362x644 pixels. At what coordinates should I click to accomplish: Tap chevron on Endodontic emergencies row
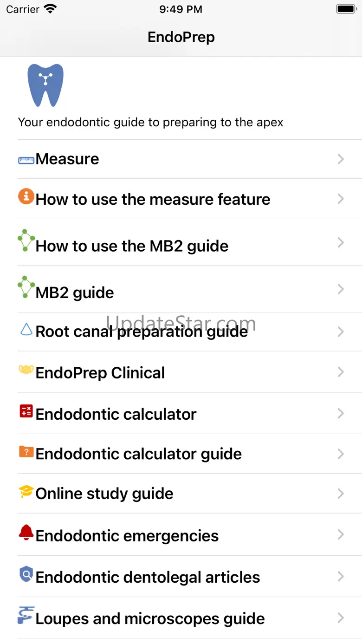point(341,534)
